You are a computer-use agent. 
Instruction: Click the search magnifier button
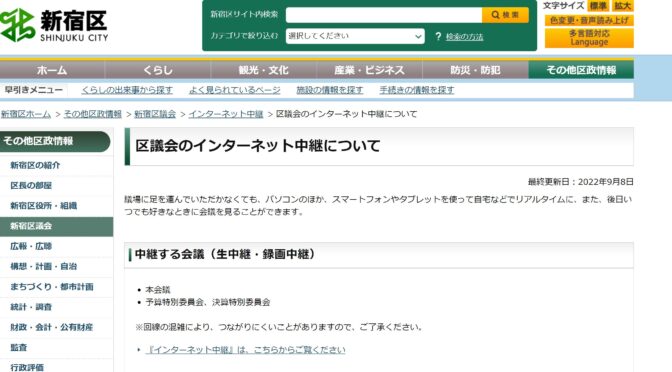pyautogui.click(x=505, y=15)
